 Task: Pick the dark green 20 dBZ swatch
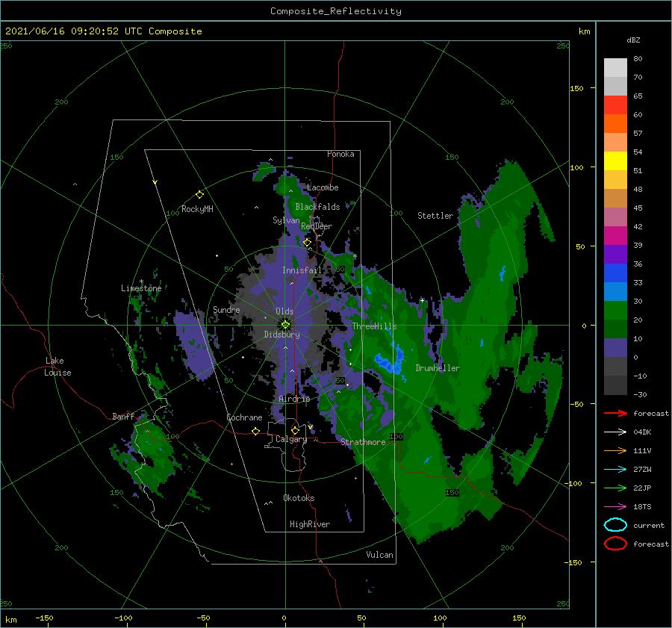pyautogui.click(x=615, y=329)
